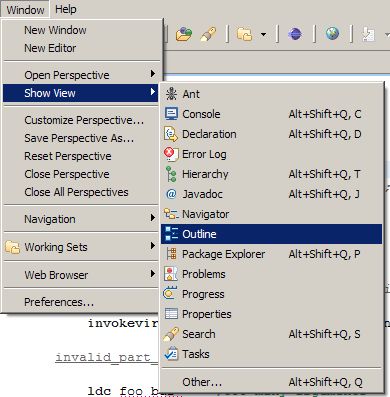Click the Progress view icon
This screenshot has height=397, width=390.
point(170,293)
